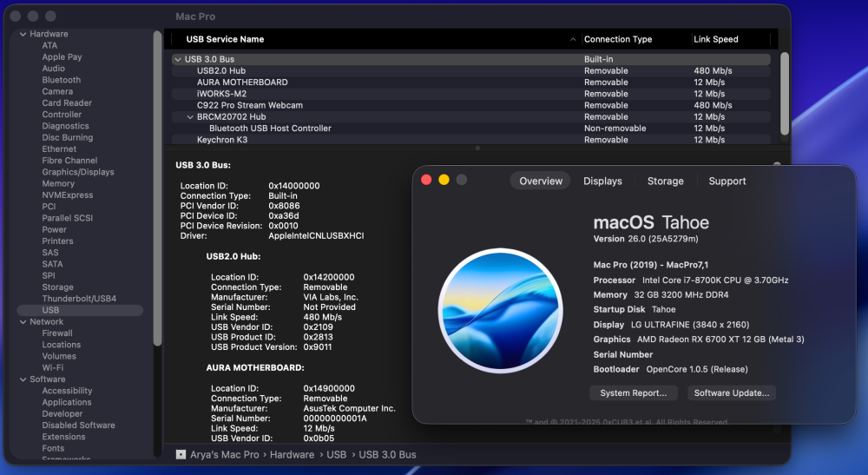Click the split-view divider handle dot
This screenshot has width=868, height=475.
(477, 148)
